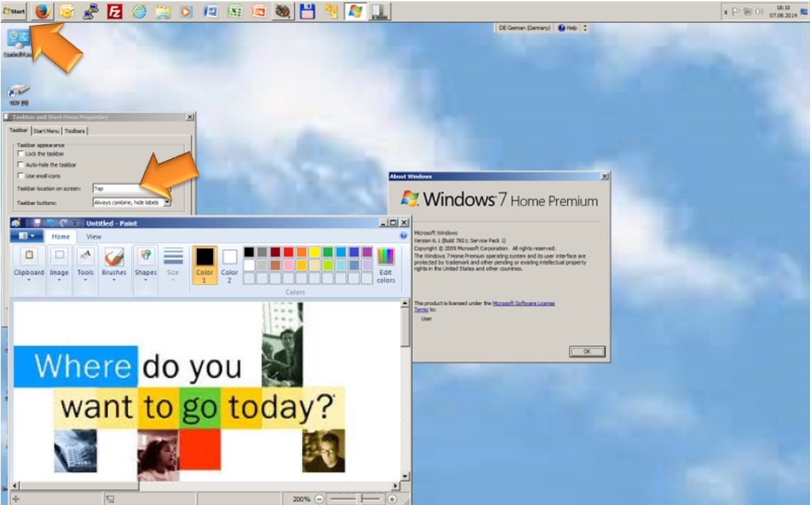
Task: Switch to the View ribbon tab in Paint
Action: pos(94,237)
